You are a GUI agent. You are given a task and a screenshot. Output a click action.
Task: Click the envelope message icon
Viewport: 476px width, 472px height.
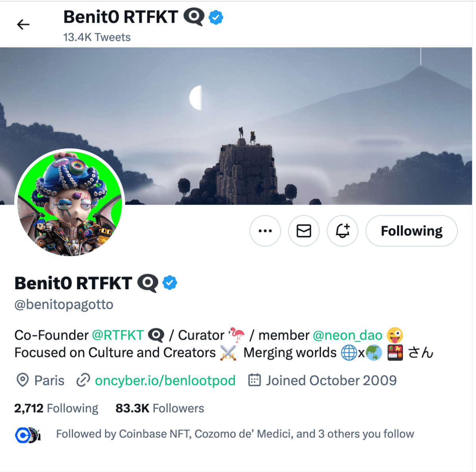coord(304,231)
